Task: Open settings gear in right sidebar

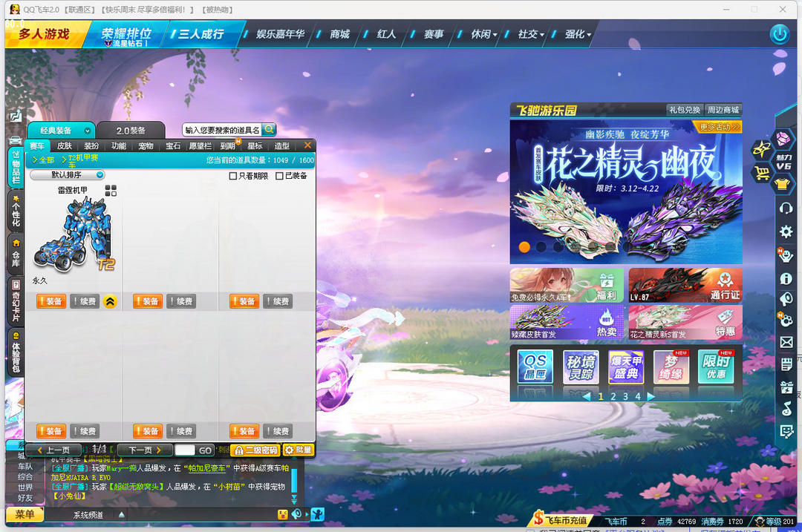Action: [x=786, y=231]
